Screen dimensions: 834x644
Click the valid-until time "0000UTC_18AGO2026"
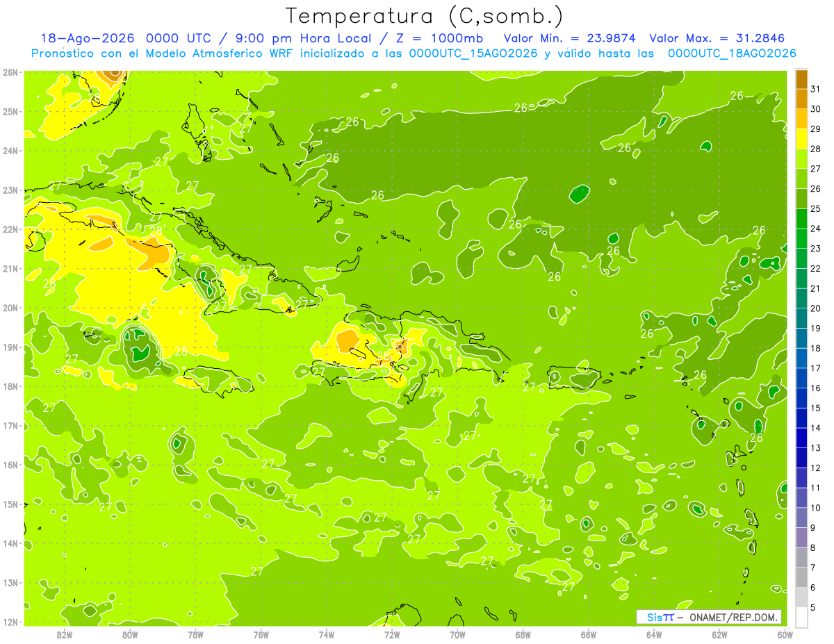point(732,53)
